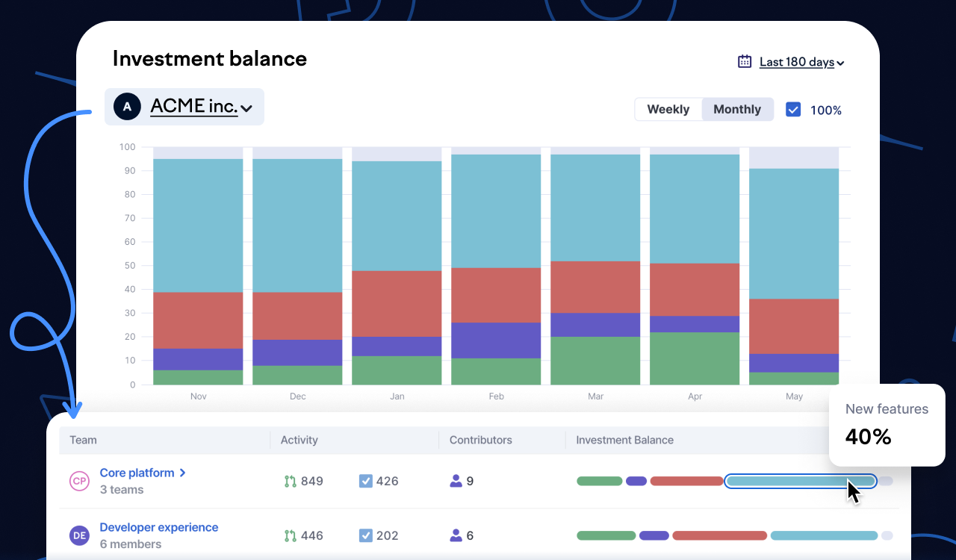Click the task checkbox icon next to 426
Viewport: 956px width, 560px height.
[x=365, y=481]
